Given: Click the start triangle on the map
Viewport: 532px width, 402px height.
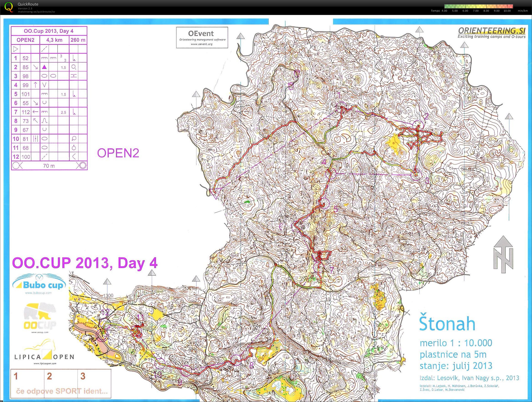Looking at the screenshot, I should click(x=216, y=193).
